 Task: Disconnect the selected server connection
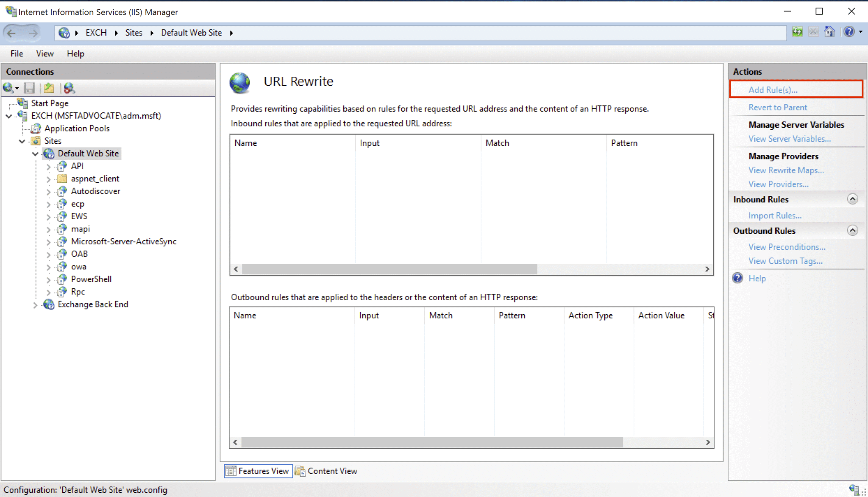coord(69,88)
